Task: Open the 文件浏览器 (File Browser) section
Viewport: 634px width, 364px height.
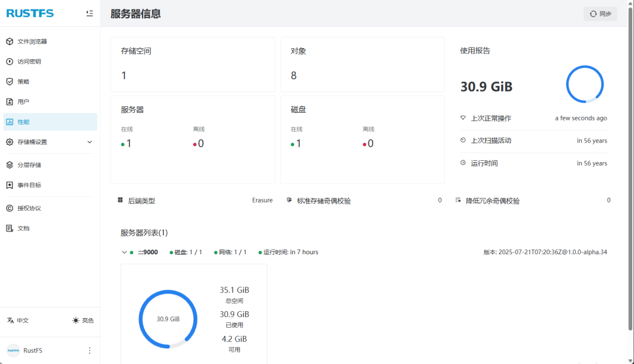Action: [x=32, y=41]
